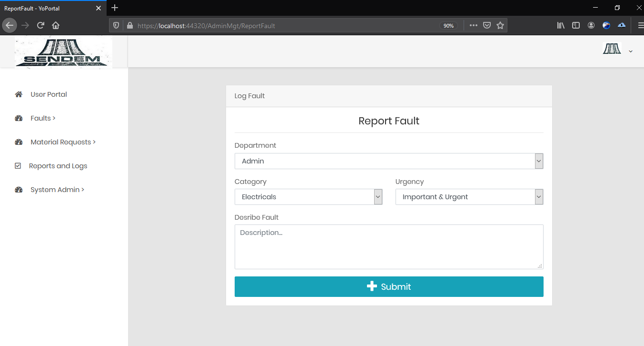Bookmark this page with the star icon
The width and height of the screenshot is (644, 346).
(500, 26)
